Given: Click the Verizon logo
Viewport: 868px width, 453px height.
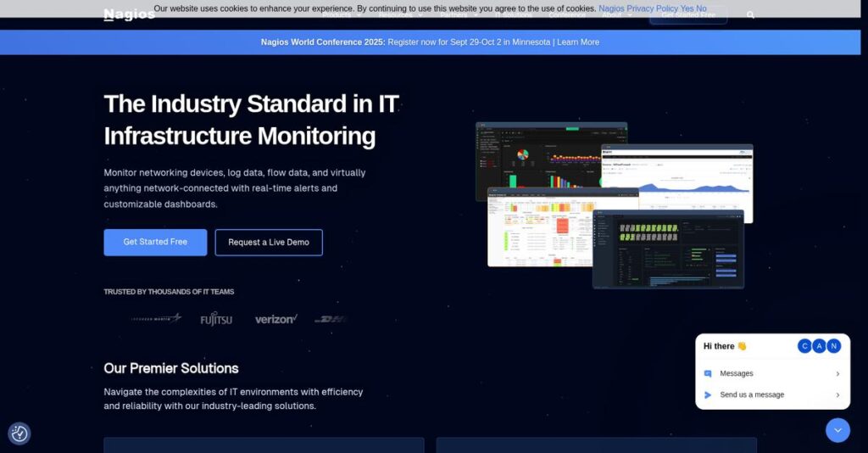Looking at the screenshot, I should pyautogui.click(x=275, y=319).
